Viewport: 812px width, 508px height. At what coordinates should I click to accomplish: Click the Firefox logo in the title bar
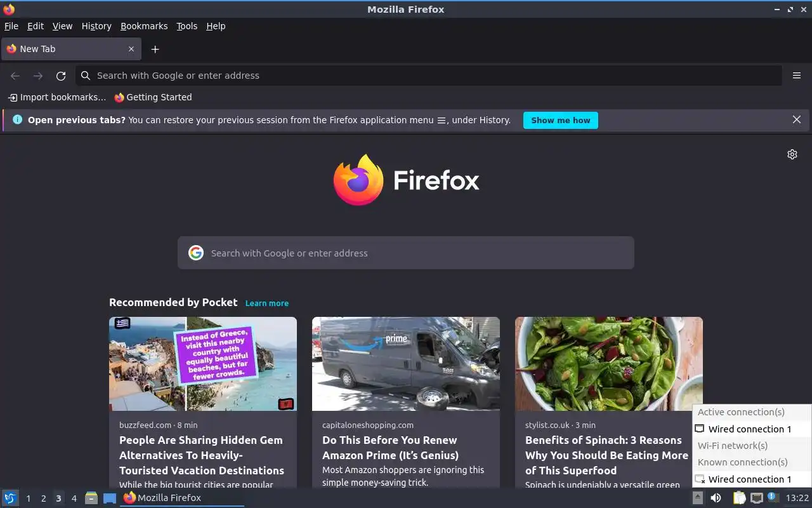pos(9,9)
